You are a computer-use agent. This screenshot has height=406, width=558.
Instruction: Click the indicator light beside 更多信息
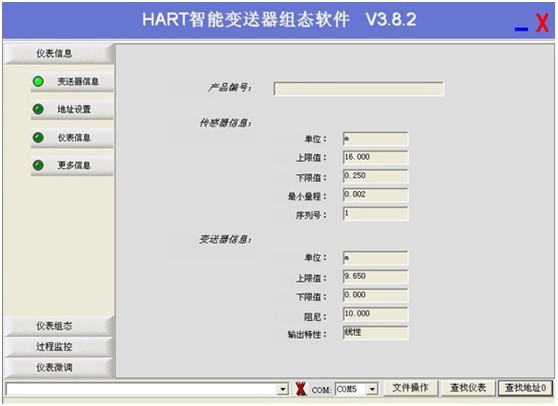[x=38, y=165]
